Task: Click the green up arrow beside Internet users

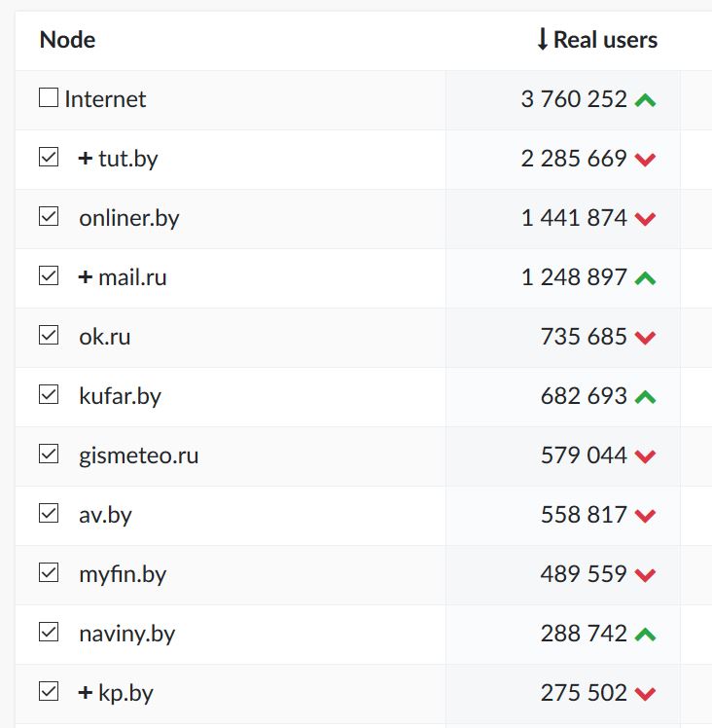Action: click(645, 99)
